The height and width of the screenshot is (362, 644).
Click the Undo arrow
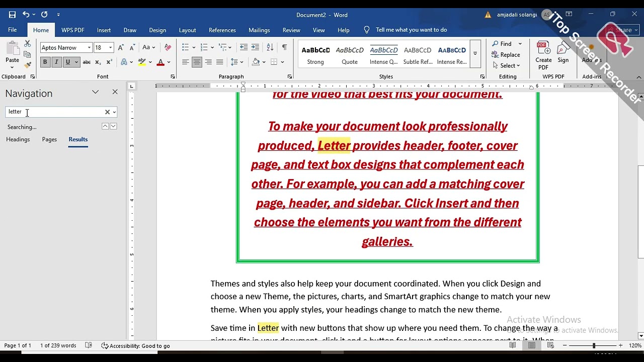(26, 15)
